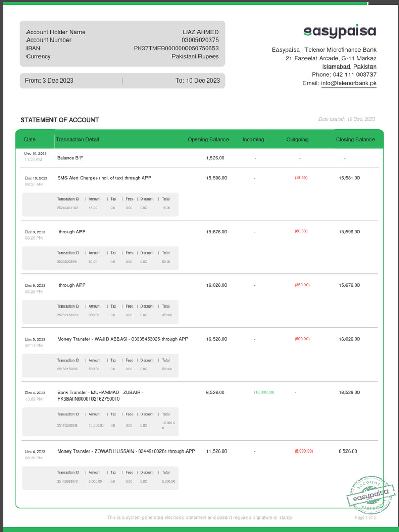Click the Closing Balance column header

[x=355, y=139]
